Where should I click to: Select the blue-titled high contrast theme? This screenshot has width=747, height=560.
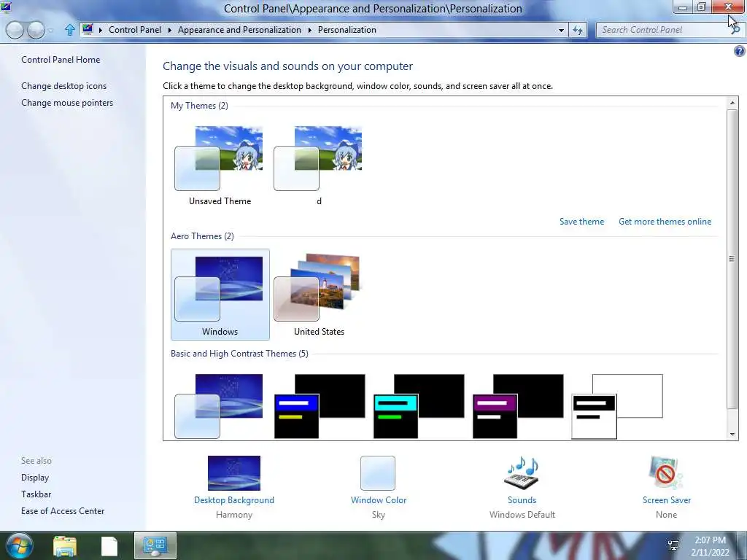[320, 406]
